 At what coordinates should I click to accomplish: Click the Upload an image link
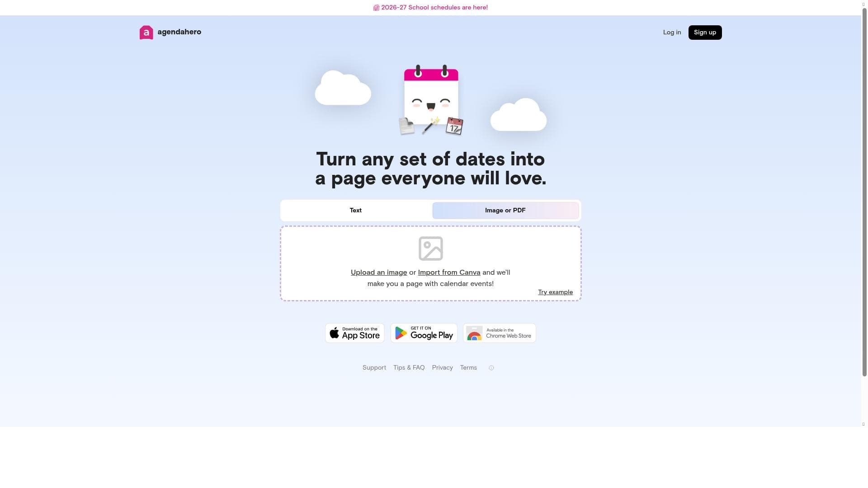click(x=379, y=272)
